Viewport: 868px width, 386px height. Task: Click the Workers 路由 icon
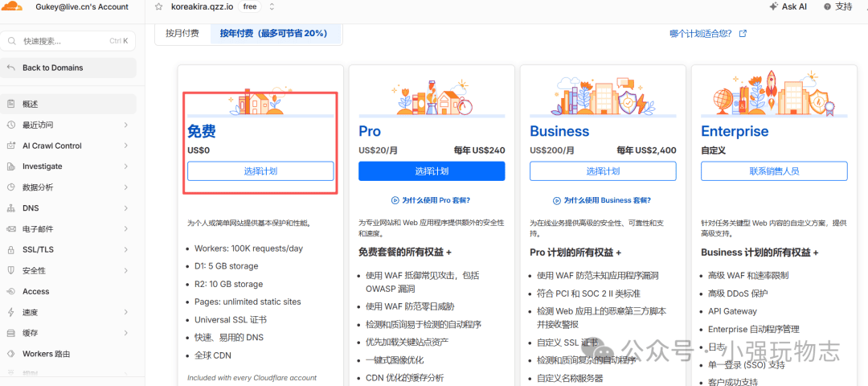tap(11, 354)
